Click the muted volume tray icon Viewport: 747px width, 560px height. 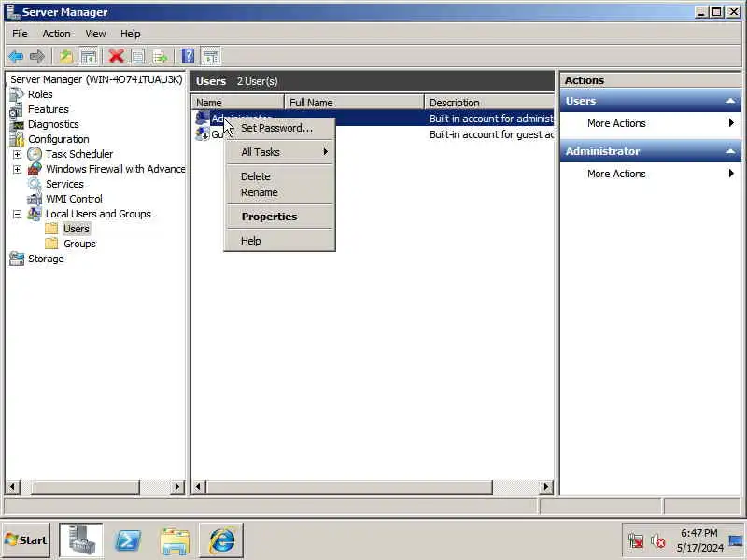(x=658, y=541)
